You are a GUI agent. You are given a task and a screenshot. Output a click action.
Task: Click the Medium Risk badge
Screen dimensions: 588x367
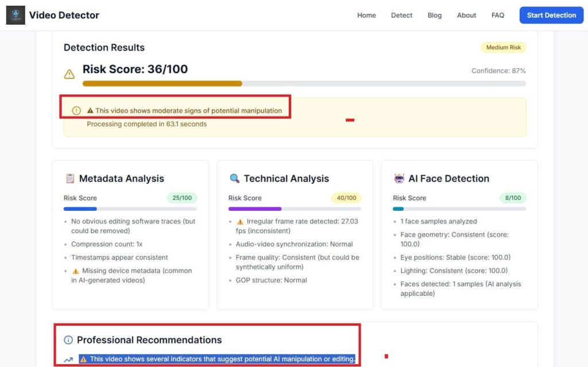503,48
